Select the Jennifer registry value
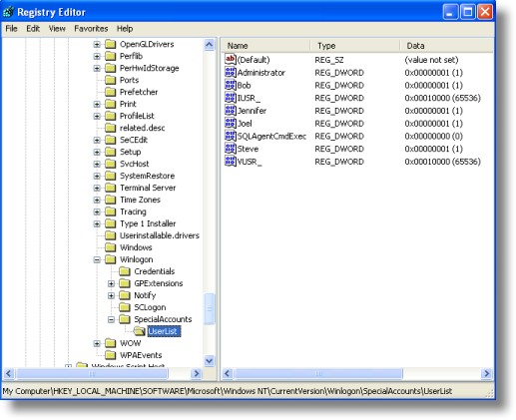 click(252, 111)
